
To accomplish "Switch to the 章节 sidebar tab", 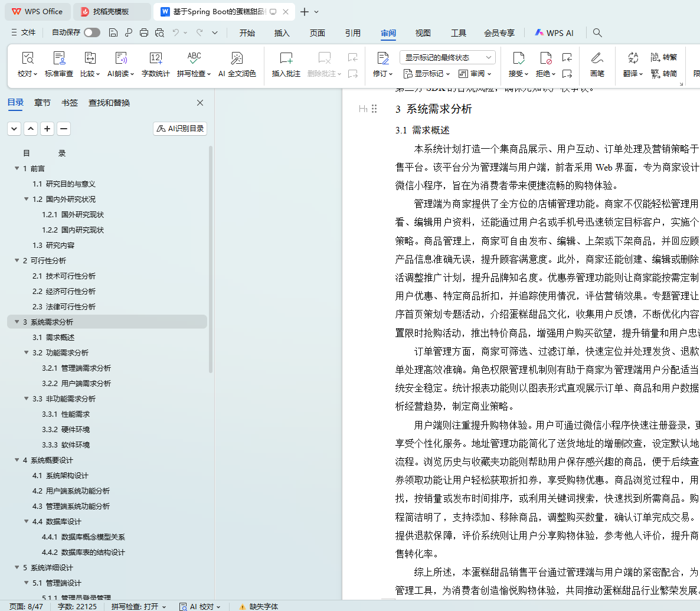I will (42, 103).
